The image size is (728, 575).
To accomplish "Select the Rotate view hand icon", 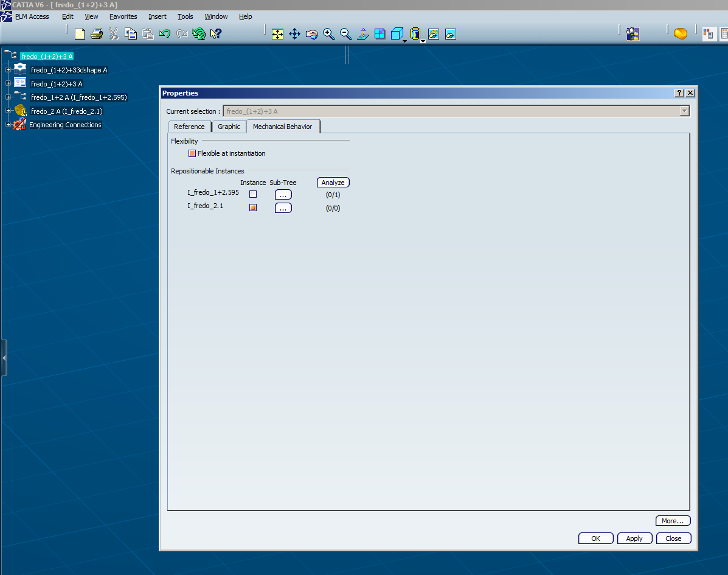I will pos(312,34).
